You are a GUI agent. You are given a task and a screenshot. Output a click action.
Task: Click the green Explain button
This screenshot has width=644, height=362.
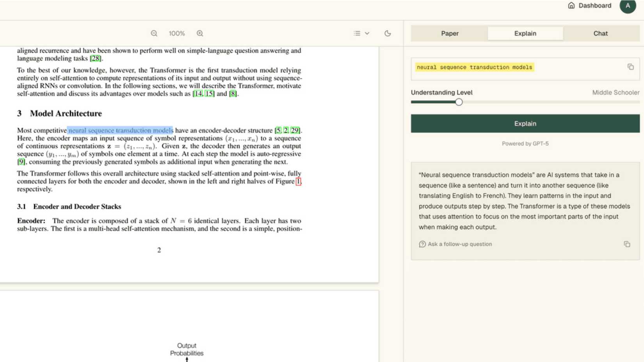(x=525, y=124)
